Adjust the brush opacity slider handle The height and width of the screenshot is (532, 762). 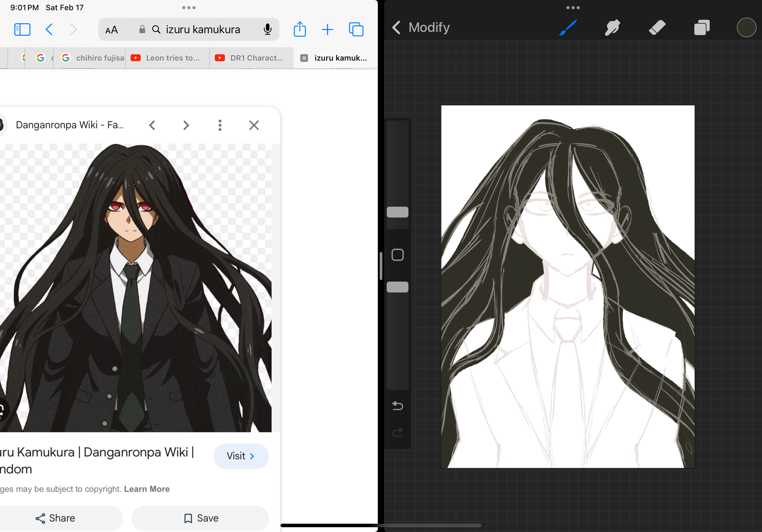pyautogui.click(x=398, y=287)
